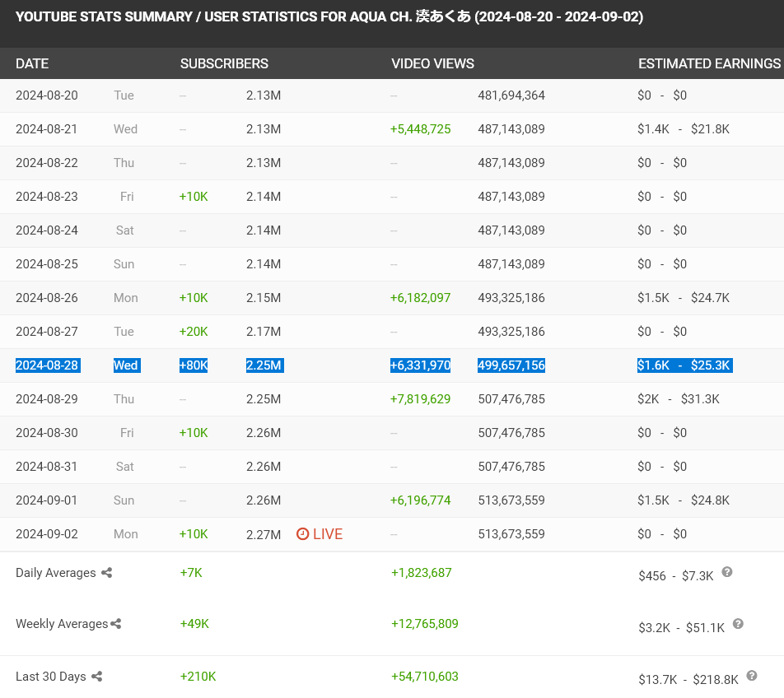Screen dimensions: 784x698
Task: Click 507,476,785 in the 2024-08-30 row
Action: click(511, 433)
